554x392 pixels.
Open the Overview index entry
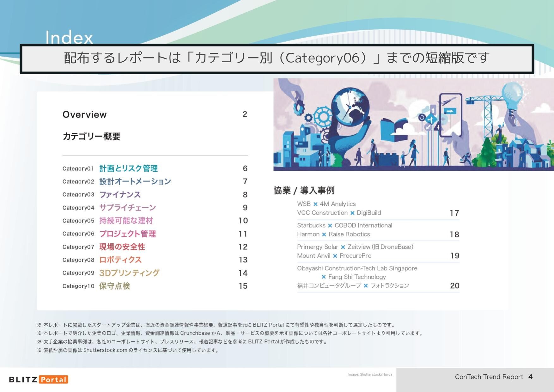pyautogui.click(x=85, y=114)
